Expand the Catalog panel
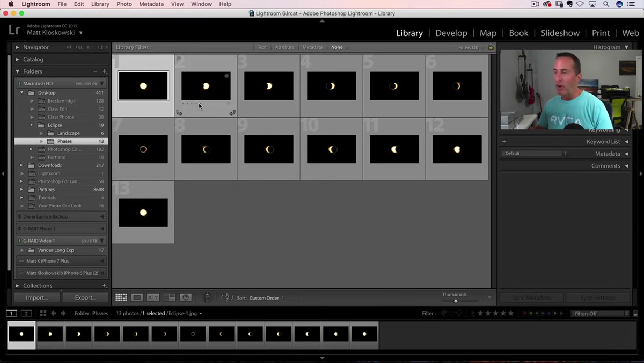 coord(17,59)
